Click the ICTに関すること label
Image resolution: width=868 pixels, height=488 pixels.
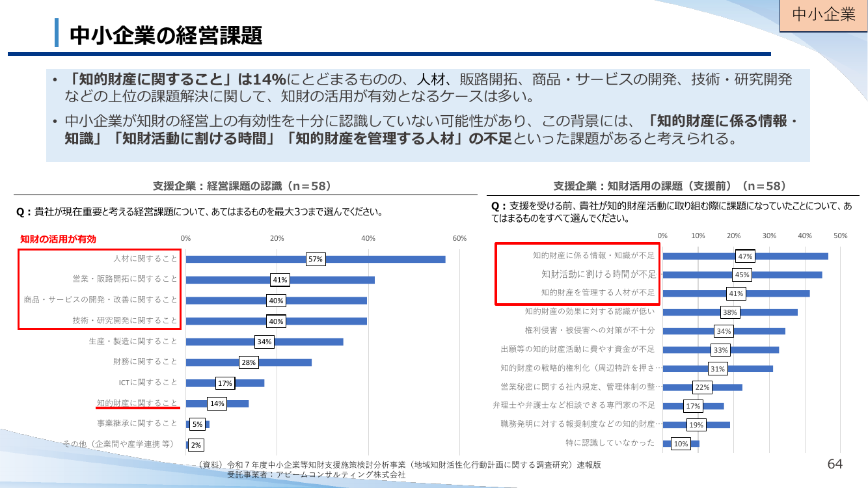[147, 383]
